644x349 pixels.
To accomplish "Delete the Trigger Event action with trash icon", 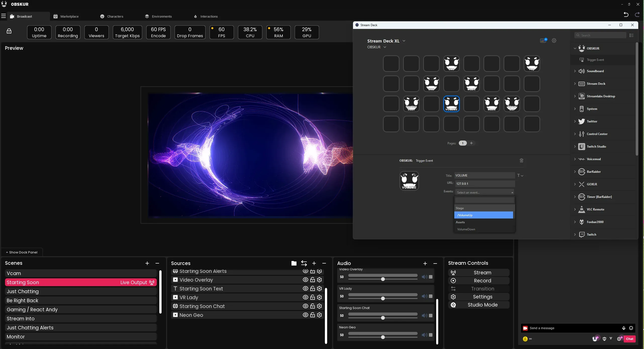I will pyautogui.click(x=521, y=160).
